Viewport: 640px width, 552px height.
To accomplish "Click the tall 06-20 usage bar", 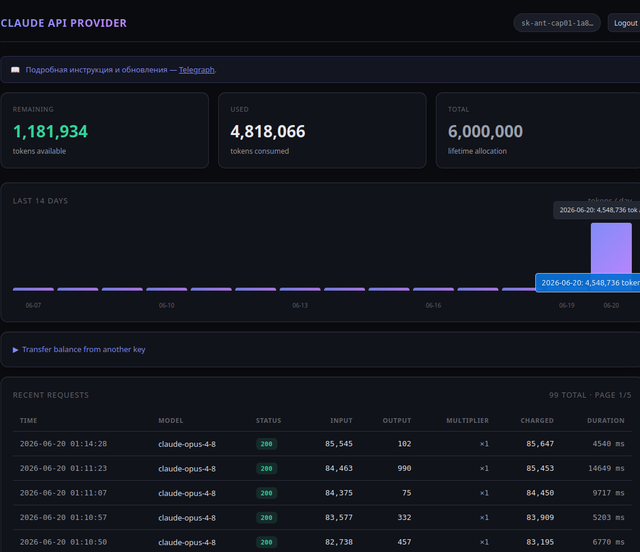I will point(611,248).
